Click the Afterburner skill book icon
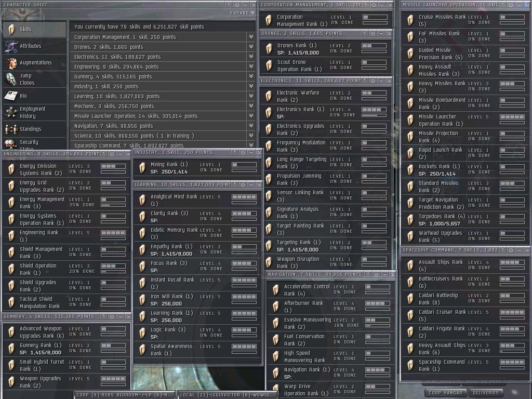 (276, 307)
